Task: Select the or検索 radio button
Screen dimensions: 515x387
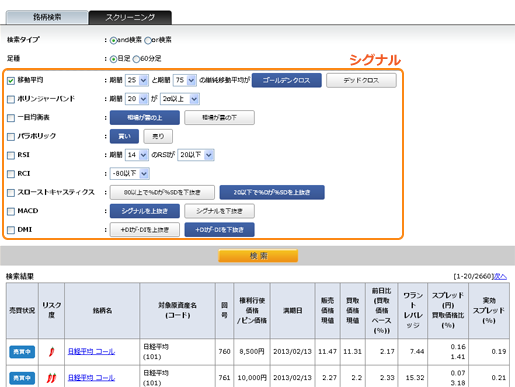Action: coord(148,40)
